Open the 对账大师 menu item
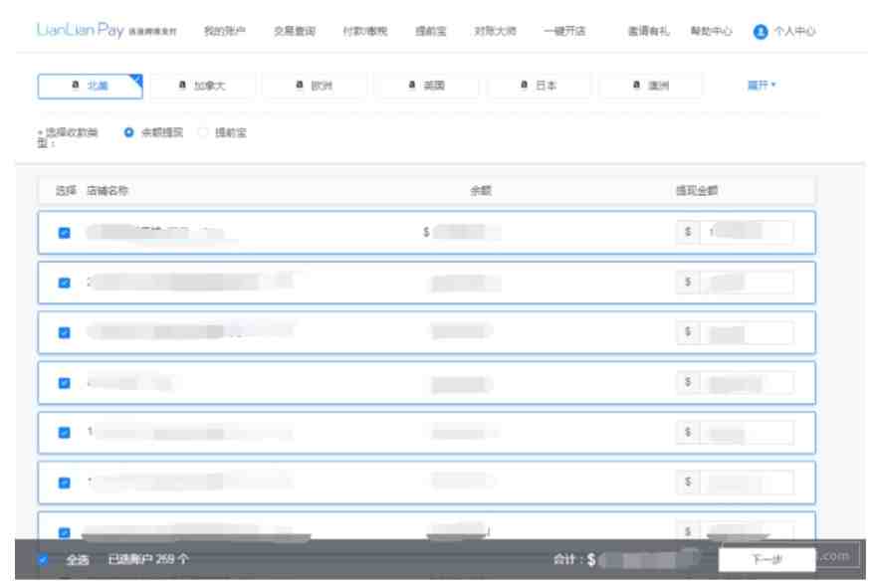Image resolution: width=881 pixels, height=588 pixels. 495,31
